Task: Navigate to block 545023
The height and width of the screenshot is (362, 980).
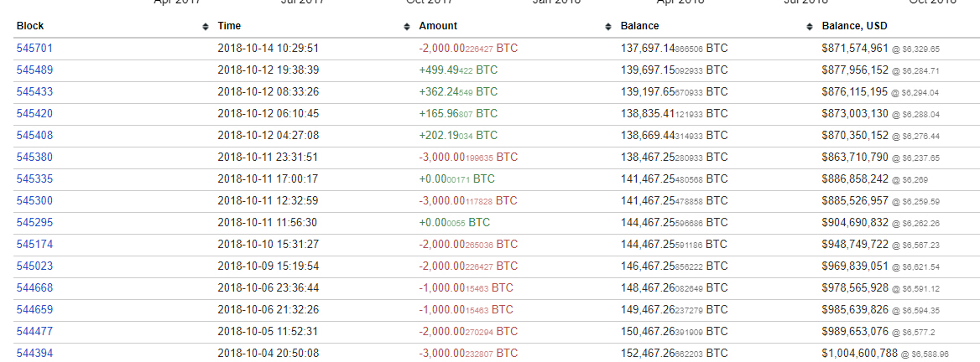Action: [x=34, y=266]
